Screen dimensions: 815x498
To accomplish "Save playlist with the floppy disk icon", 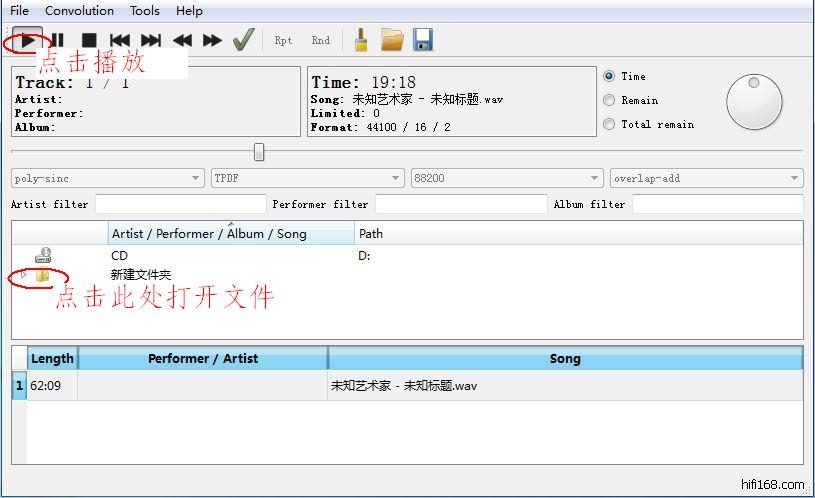I will 423,40.
